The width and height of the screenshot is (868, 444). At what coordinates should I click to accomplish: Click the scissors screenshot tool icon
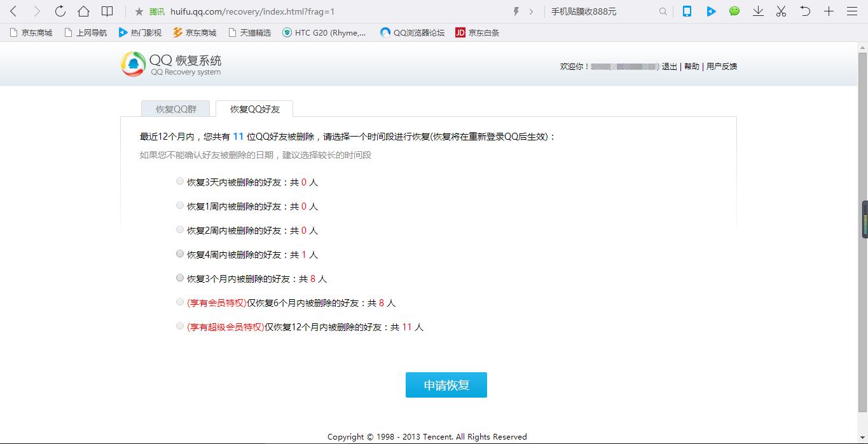(782, 11)
